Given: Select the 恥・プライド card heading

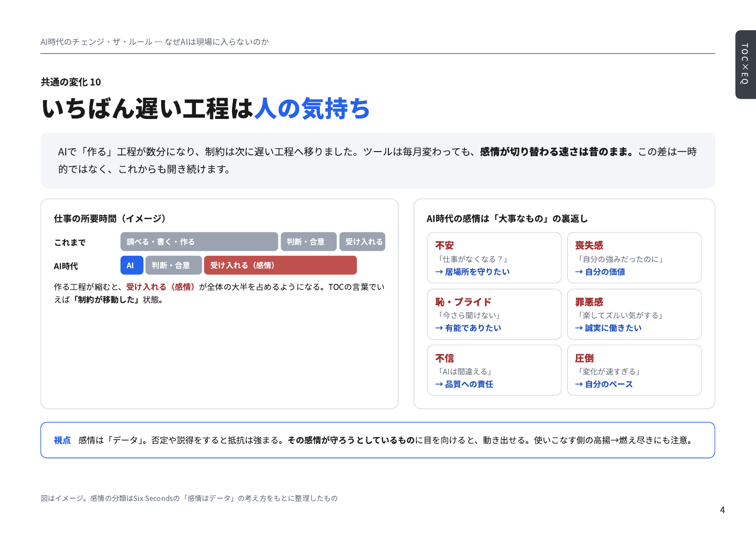Looking at the screenshot, I should click(464, 302).
